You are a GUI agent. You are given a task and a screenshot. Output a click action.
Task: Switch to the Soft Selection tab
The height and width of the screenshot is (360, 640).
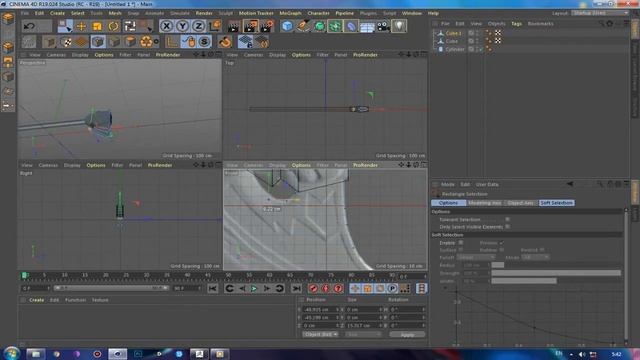557,203
